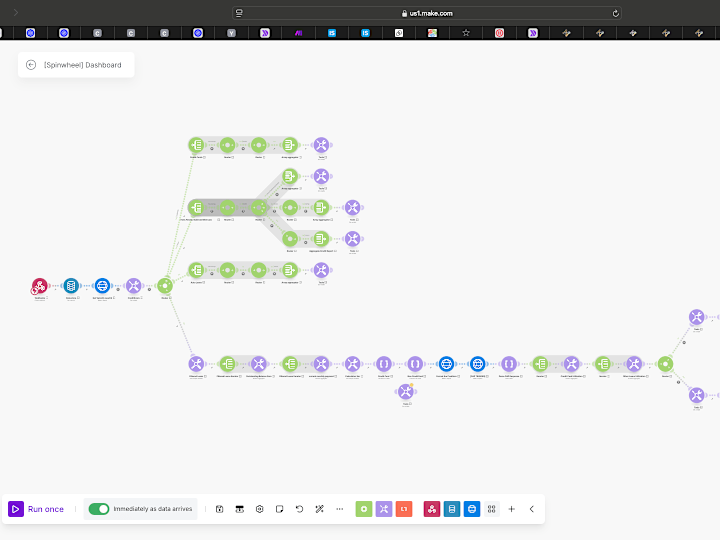Add a favorite with plus icon
Image resolution: width=720 pixels, height=540 pixels.
point(512,509)
